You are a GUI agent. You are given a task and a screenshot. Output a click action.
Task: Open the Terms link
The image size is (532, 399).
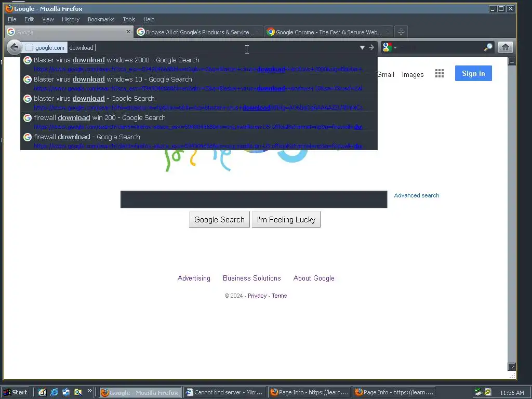(x=279, y=296)
